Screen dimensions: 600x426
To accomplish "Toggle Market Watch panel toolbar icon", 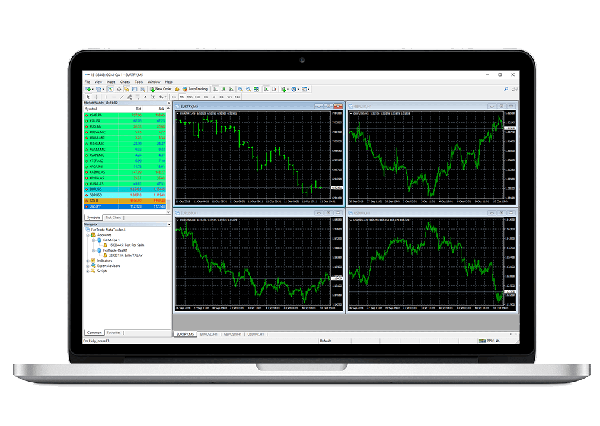I will (110, 88).
